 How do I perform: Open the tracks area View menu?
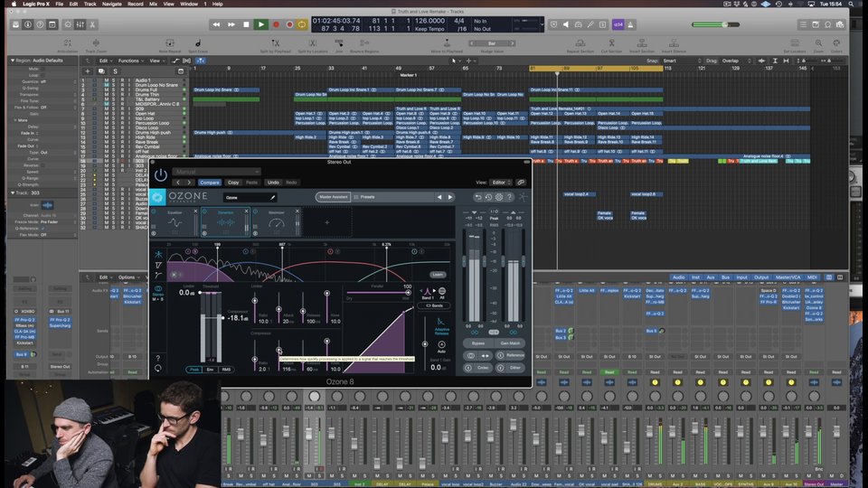click(156, 61)
